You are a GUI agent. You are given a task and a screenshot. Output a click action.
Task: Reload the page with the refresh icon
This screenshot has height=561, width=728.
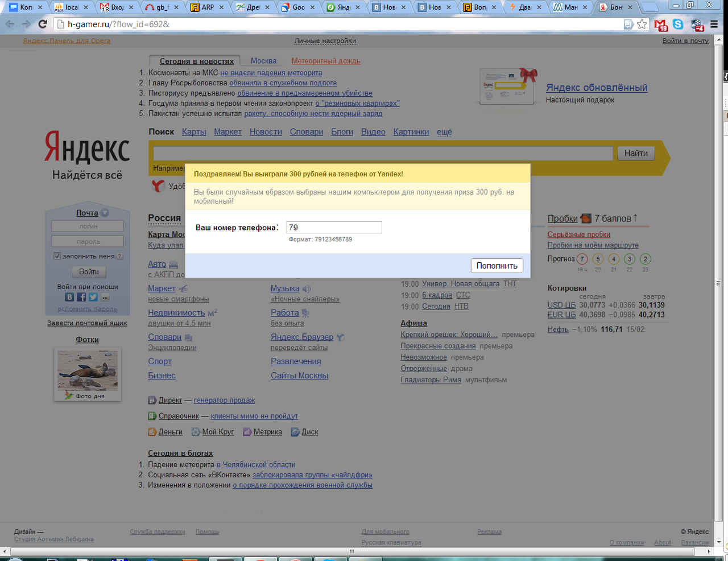click(43, 24)
